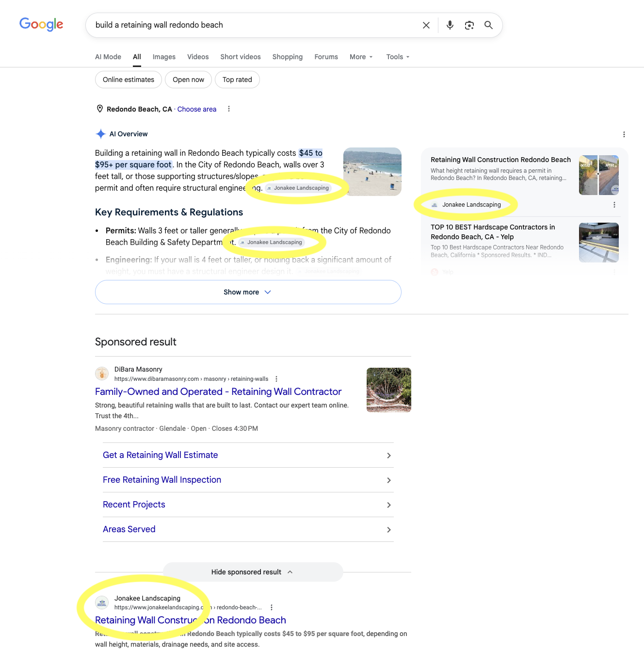Open the Family-Owned and Operated Retaining Wall Contractor link

[x=218, y=392]
